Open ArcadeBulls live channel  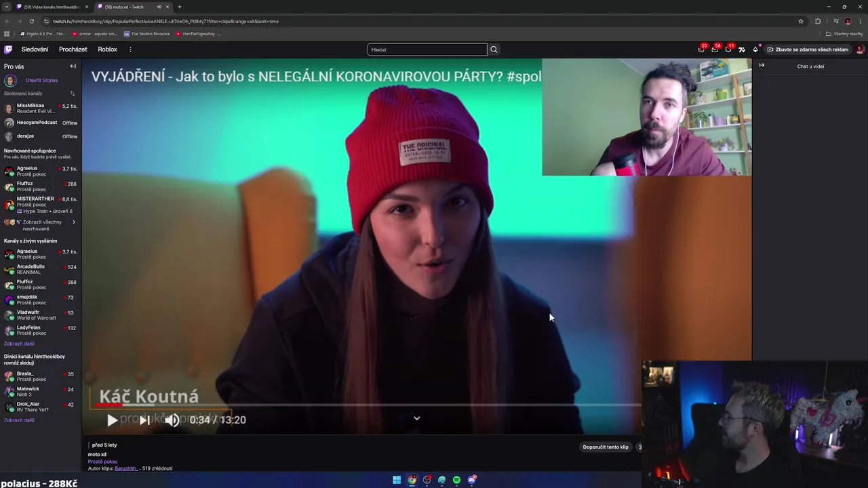pos(41,269)
